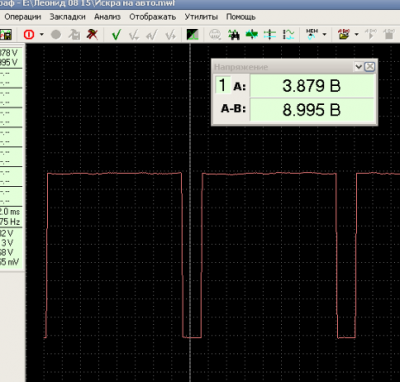Click the red stop recording icon
400x382 pixels.
tap(29, 34)
